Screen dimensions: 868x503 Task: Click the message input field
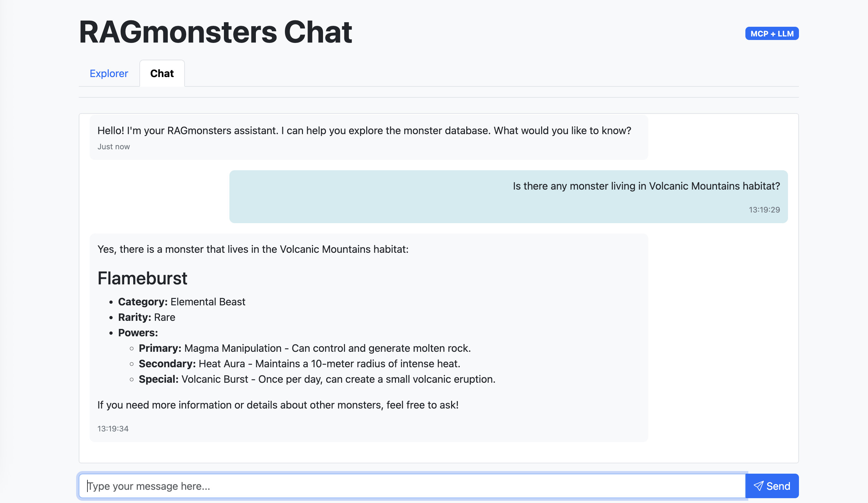coord(379,486)
